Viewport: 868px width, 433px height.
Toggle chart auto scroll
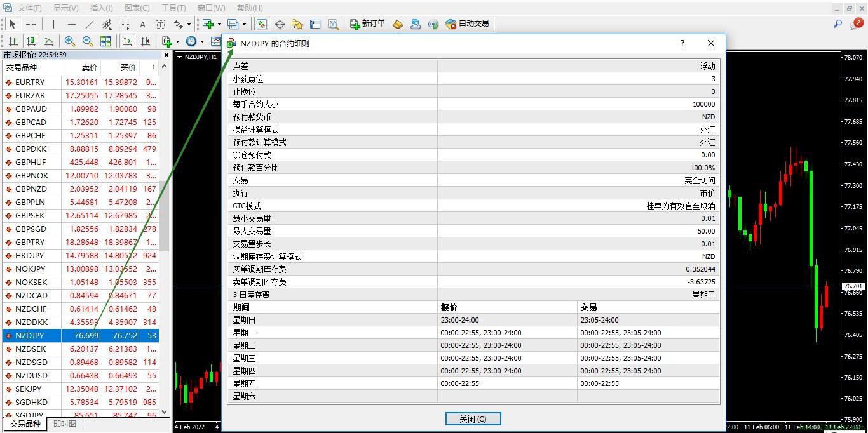click(128, 41)
